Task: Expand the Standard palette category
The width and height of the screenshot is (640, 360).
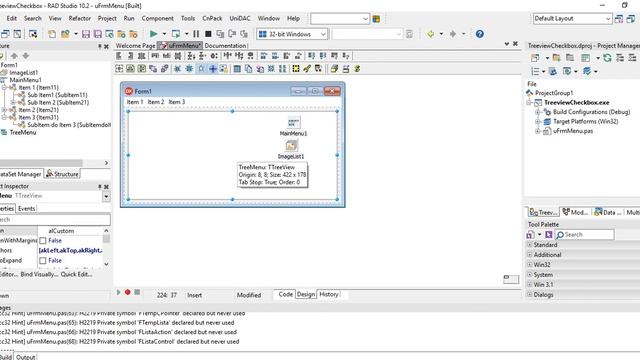Action: click(x=529, y=245)
